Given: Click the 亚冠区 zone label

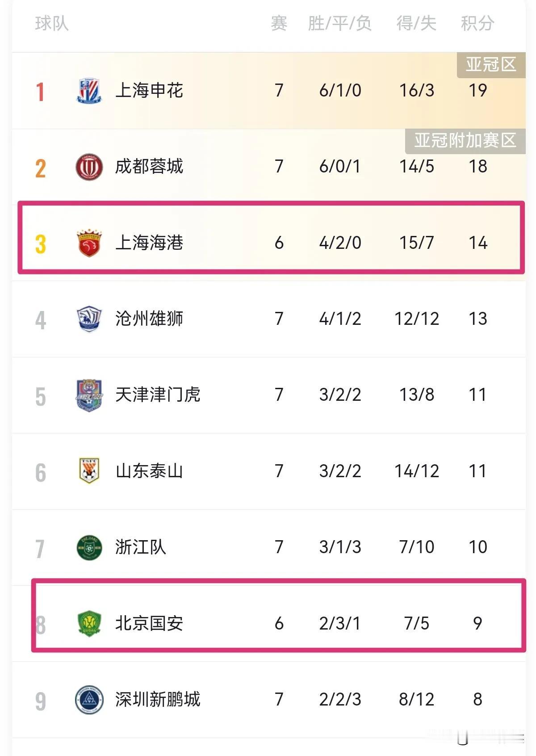Looking at the screenshot, I should (x=491, y=65).
